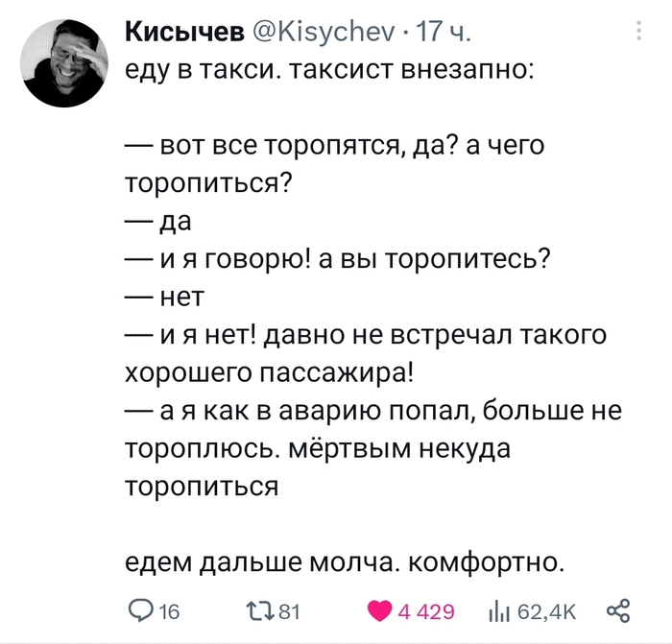Click the retweet arrows icon
Screen dimensions: 672x644
tap(260, 612)
